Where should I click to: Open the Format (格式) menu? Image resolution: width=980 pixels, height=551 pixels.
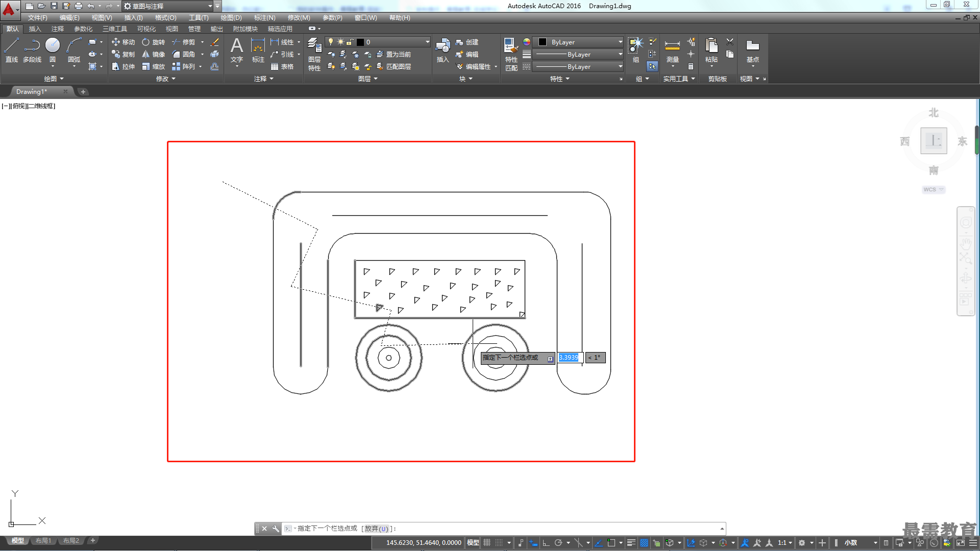pyautogui.click(x=165, y=18)
